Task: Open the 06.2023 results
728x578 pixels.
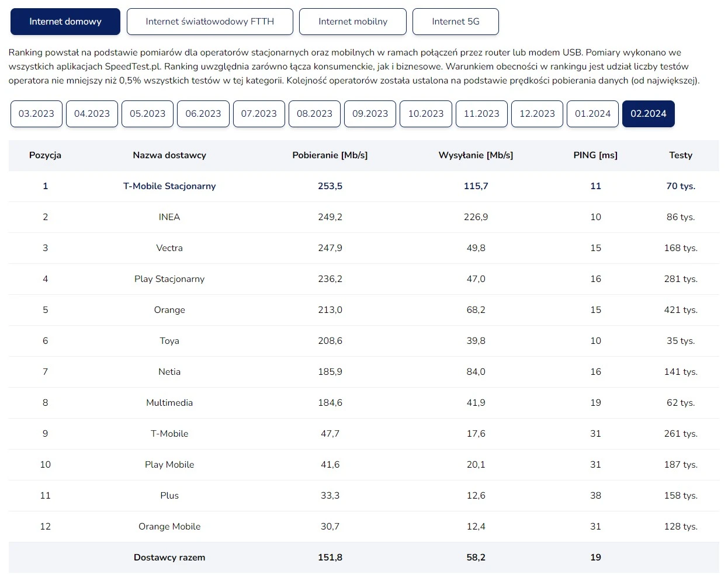Action: 203,114
